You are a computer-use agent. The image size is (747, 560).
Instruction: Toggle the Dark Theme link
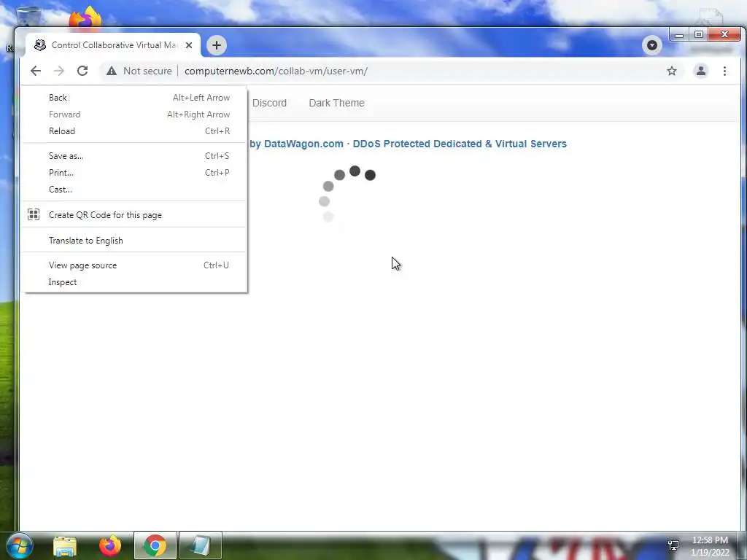pyautogui.click(x=336, y=103)
